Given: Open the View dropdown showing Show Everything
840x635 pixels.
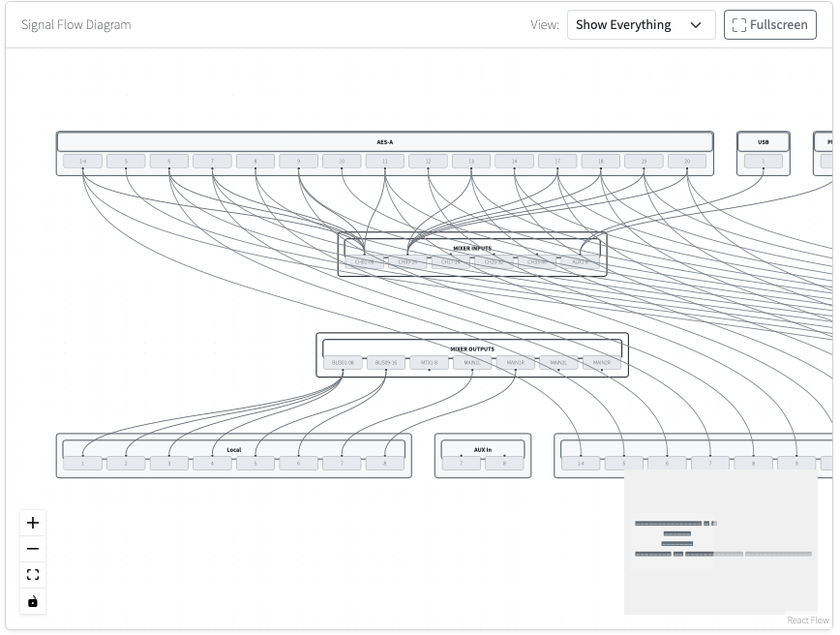Looking at the screenshot, I should coord(642,24).
